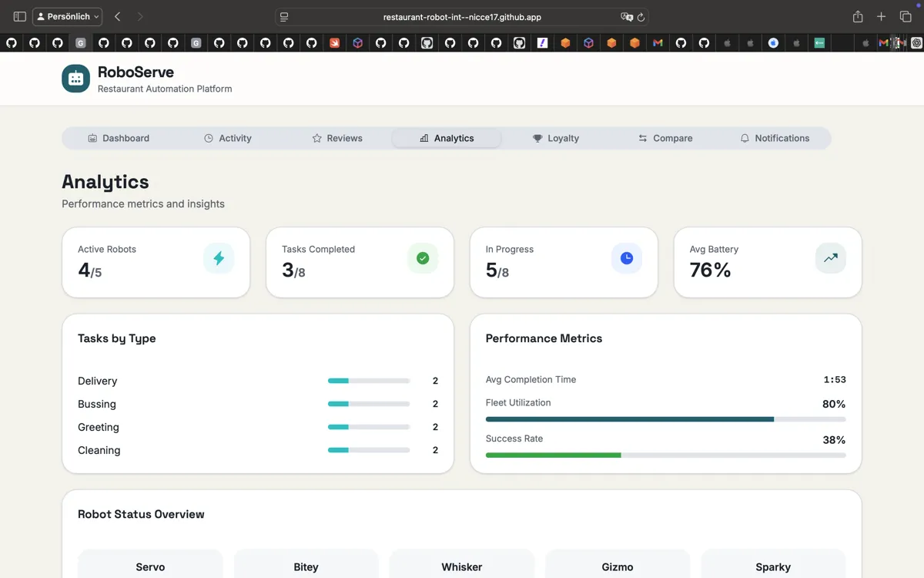Navigate back with browser back arrow
Screen dimensions: 924x578
[117, 16]
